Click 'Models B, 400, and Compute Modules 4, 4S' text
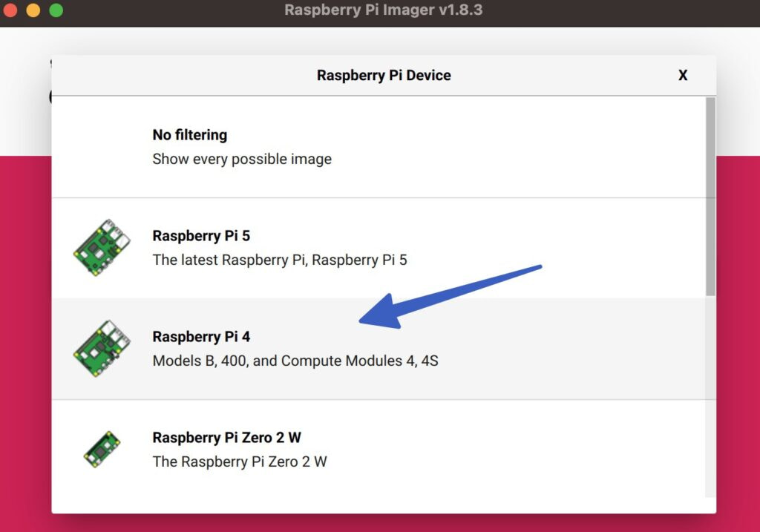The width and height of the screenshot is (760, 532). (x=295, y=361)
